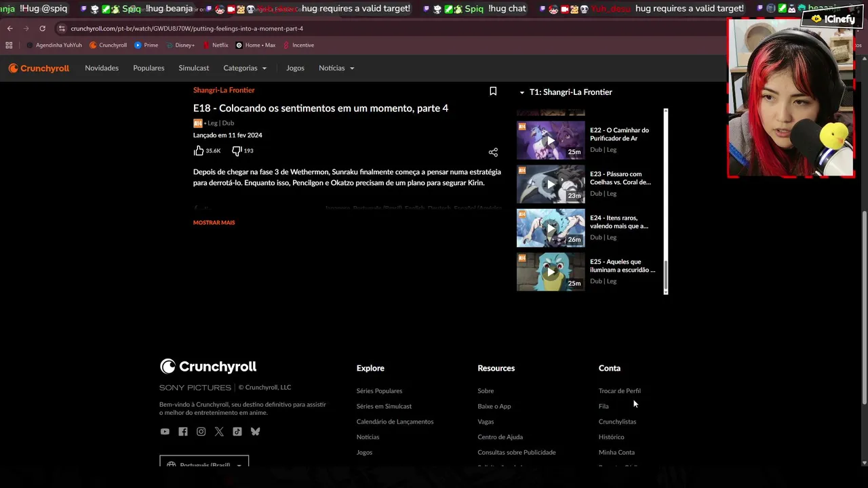The image size is (868, 488).
Task: Open the Novidades menu item
Action: coord(102,68)
